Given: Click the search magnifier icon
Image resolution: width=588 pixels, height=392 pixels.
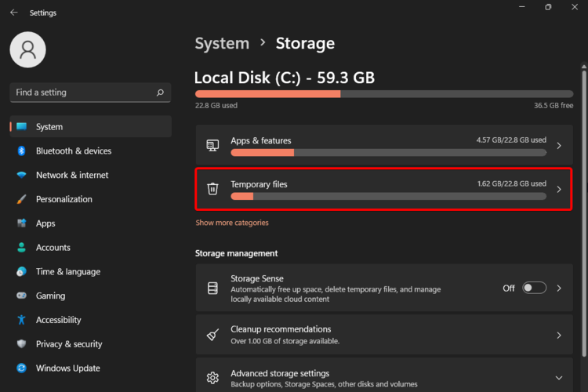Looking at the screenshot, I should pyautogui.click(x=160, y=93).
